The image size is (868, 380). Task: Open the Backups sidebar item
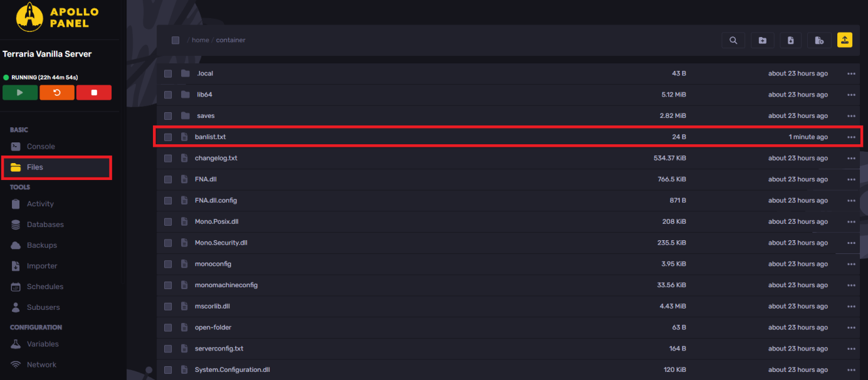pos(41,245)
